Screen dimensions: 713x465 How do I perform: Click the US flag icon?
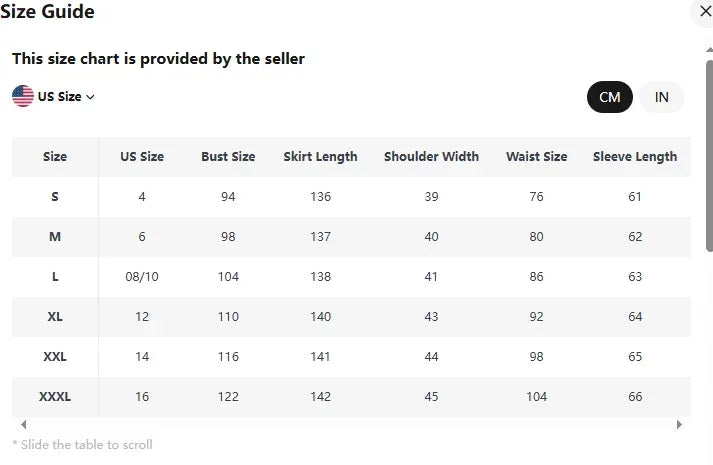point(23,96)
